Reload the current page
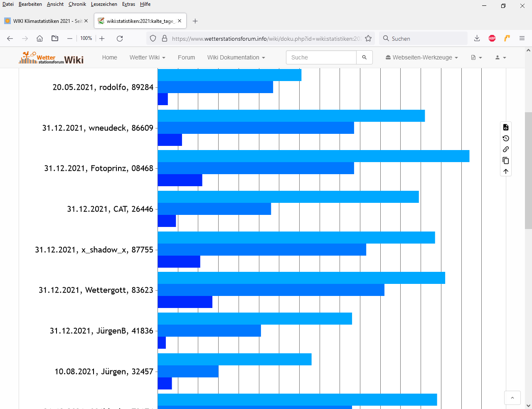This screenshot has height=409, width=532. click(x=120, y=39)
